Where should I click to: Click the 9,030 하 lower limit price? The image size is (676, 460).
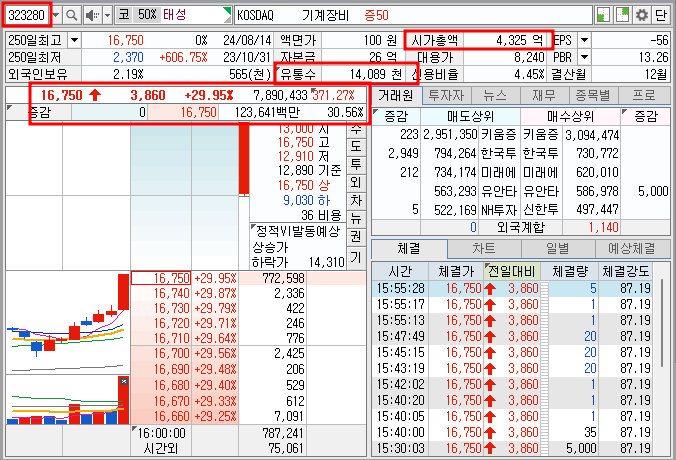[307, 200]
